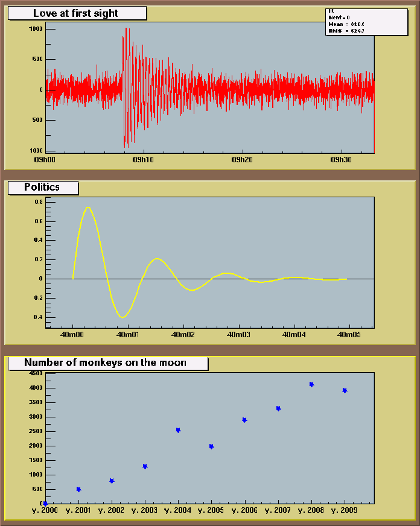The height and width of the screenshot is (526, 420).
Task: Click the "0.8" y-axis label in Politics plot
Action: tap(38, 202)
